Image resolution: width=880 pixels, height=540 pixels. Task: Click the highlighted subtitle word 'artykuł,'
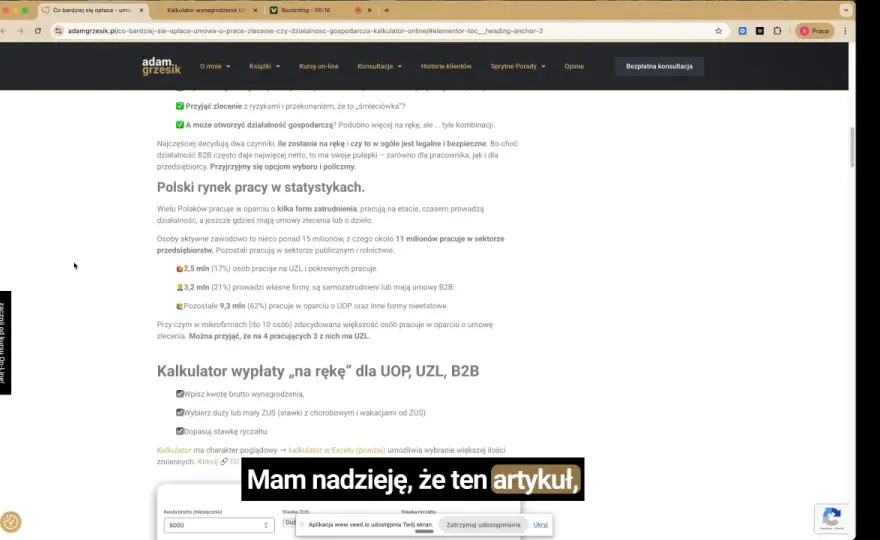tap(535, 480)
